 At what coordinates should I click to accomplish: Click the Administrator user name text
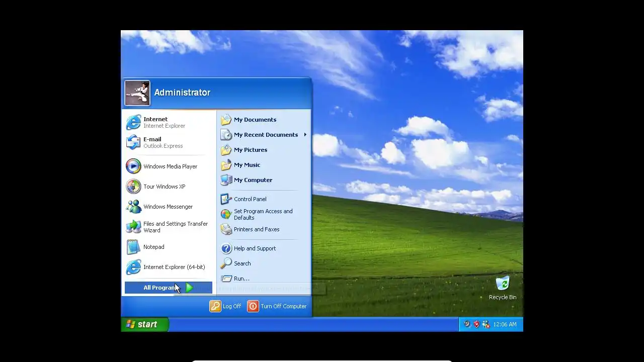click(182, 93)
